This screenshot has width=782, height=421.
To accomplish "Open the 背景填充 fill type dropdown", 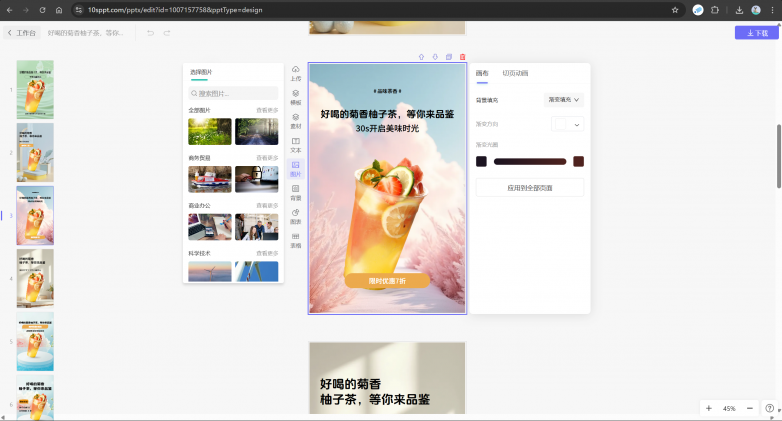I will point(564,100).
